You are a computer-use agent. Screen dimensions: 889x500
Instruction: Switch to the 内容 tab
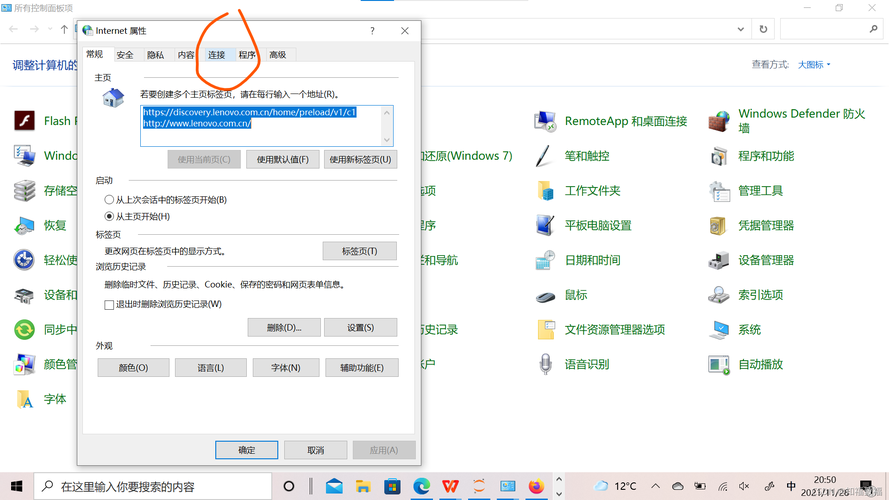[x=186, y=55]
